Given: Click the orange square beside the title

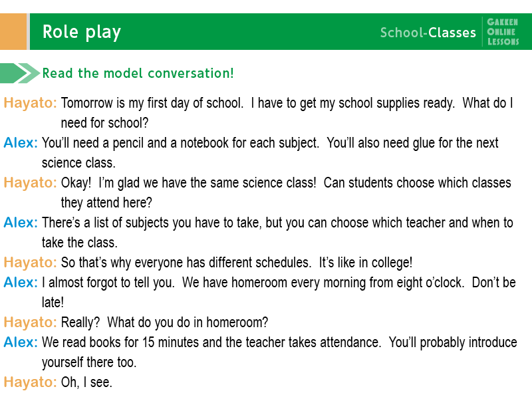Looking at the screenshot, I should [13, 32].
